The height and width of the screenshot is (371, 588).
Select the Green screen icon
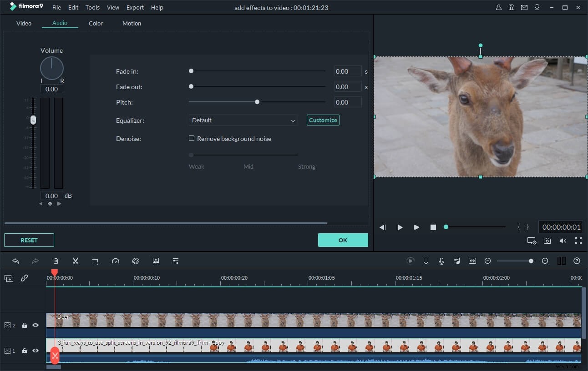coord(156,261)
